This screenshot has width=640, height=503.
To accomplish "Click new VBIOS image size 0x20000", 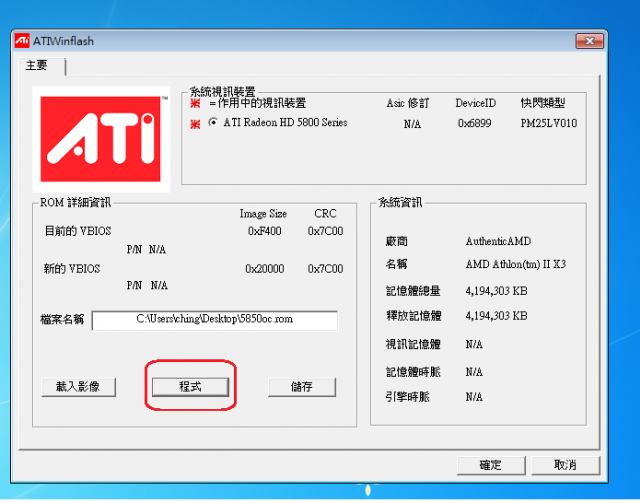I will [264, 269].
